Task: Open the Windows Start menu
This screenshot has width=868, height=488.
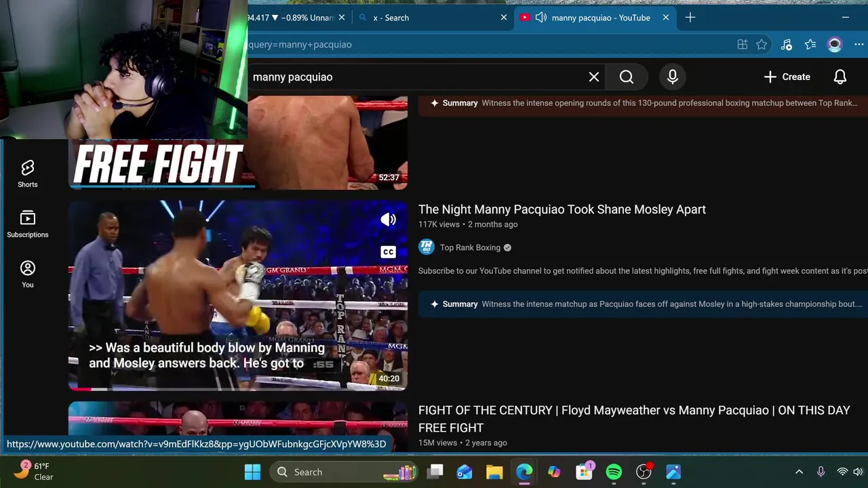Action: [x=252, y=472]
